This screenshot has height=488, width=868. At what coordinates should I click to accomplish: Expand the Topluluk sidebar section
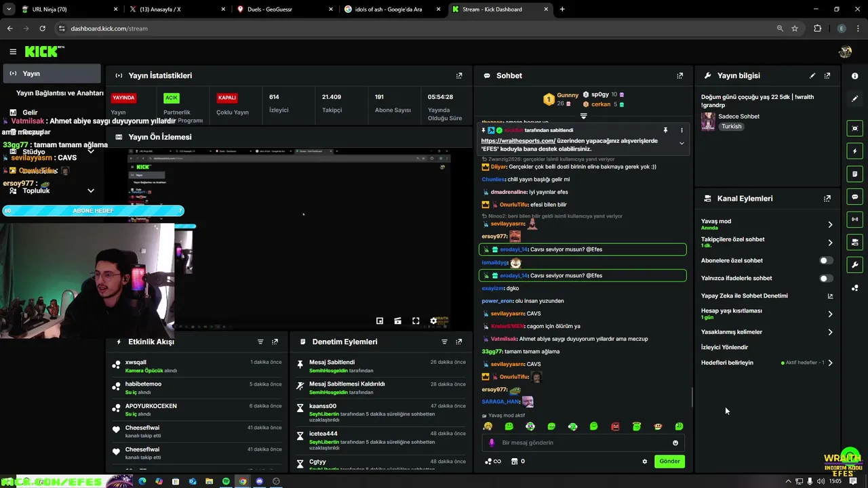point(91,191)
